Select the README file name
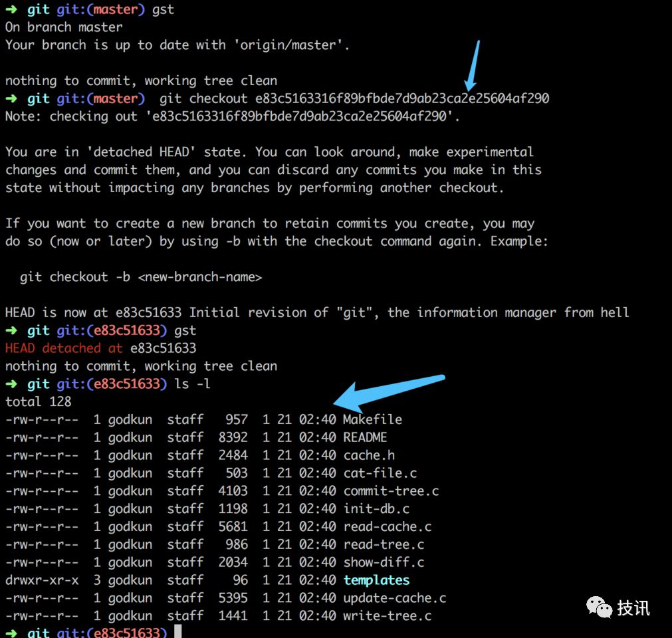 pos(365,437)
